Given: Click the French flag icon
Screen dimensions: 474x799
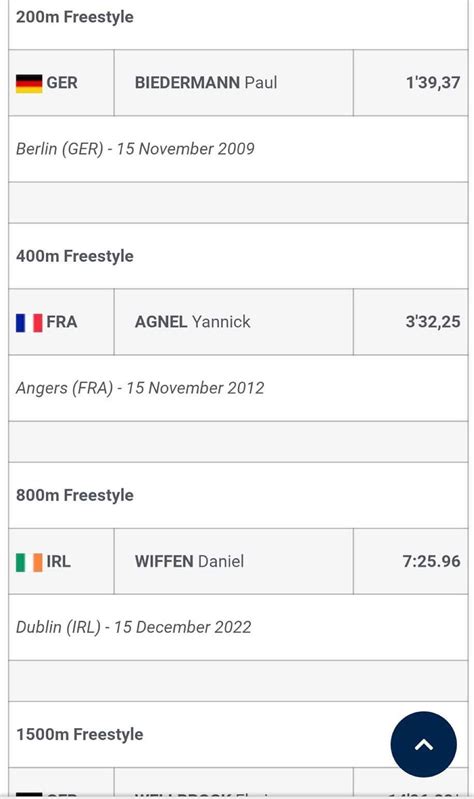Looking at the screenshot, I should click(x=29, y=323).
